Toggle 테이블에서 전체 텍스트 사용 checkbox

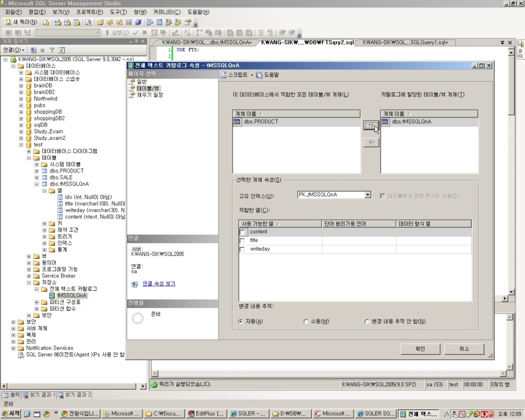pos(382,196)
